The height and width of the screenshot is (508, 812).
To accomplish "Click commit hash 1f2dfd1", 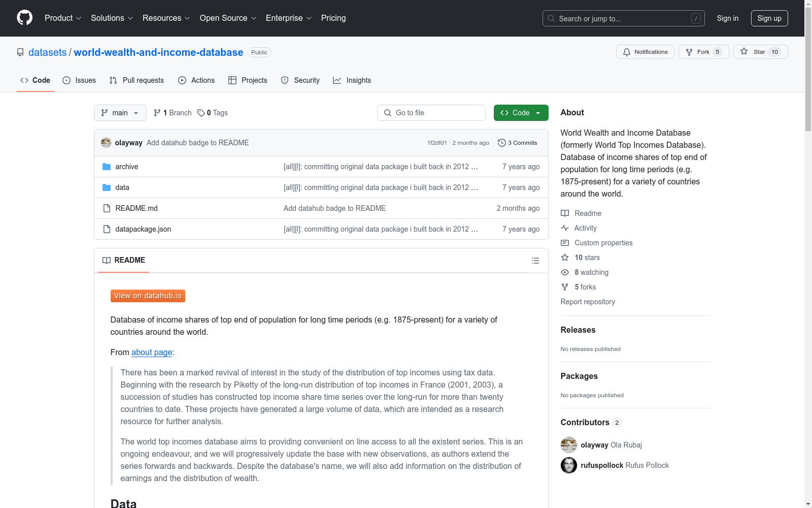I will 437,143.
